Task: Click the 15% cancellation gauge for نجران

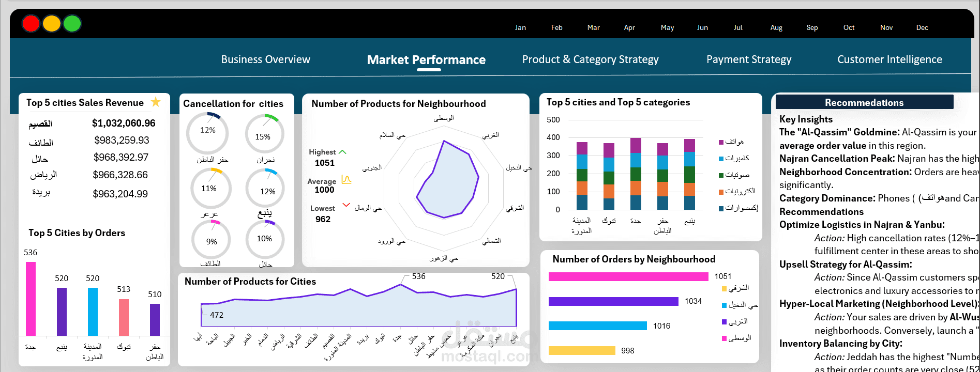Action: point(264,134)
